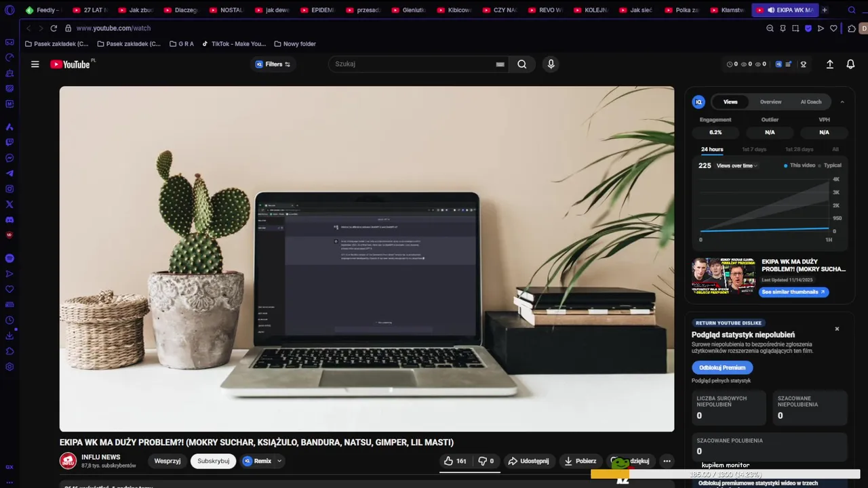Viewport: 868px width, 488px height.
Task: Open Messenger in the Opera sidebar
Action: (x=9, y=158)
